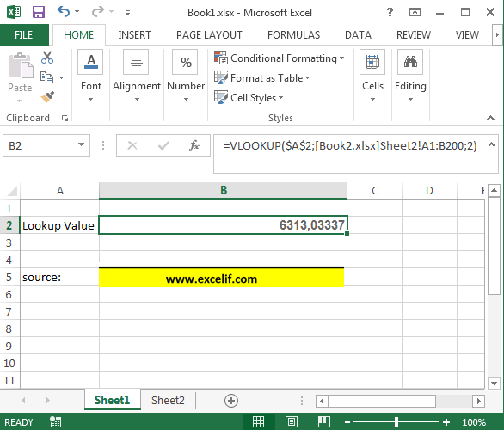Viewport: 504px width, 430px height.
Task: Click the Redo arrow icon
Action: pyautogui.click(x=98, y=12)
